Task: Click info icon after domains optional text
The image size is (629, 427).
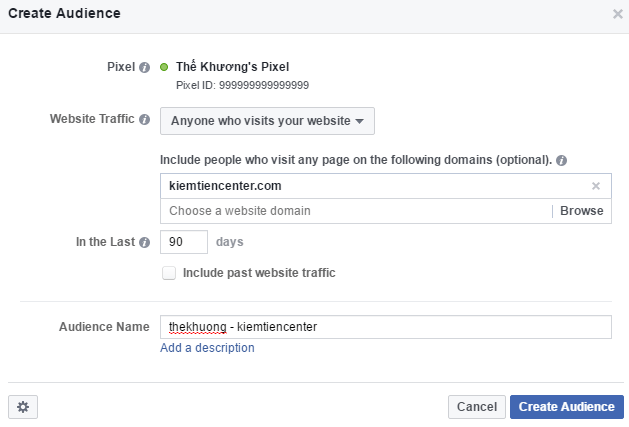Action: [x=562, y=160]
